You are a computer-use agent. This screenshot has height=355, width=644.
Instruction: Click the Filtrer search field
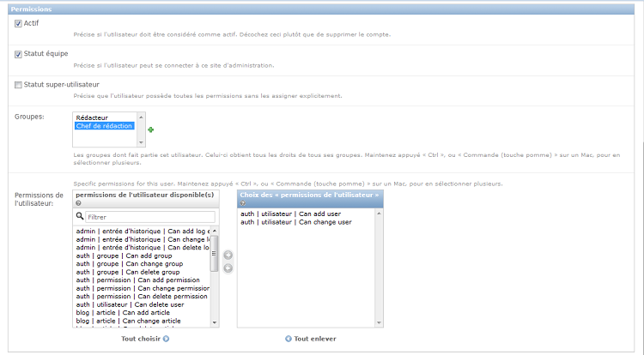pyautogui.click(x=150, y=217)
